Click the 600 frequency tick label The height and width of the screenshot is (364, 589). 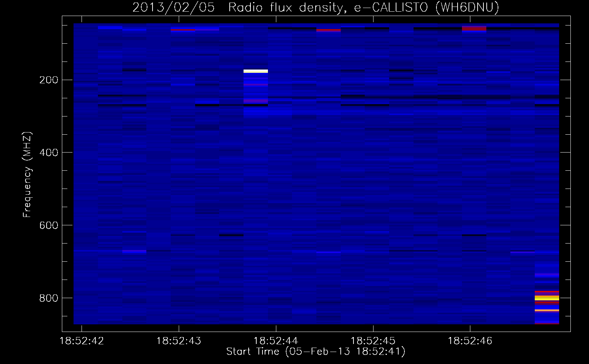pos(48,226)
